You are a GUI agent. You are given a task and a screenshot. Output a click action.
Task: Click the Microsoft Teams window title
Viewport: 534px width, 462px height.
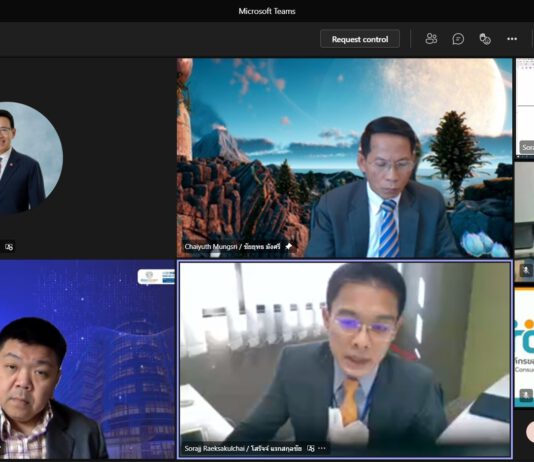click(267, 11)
